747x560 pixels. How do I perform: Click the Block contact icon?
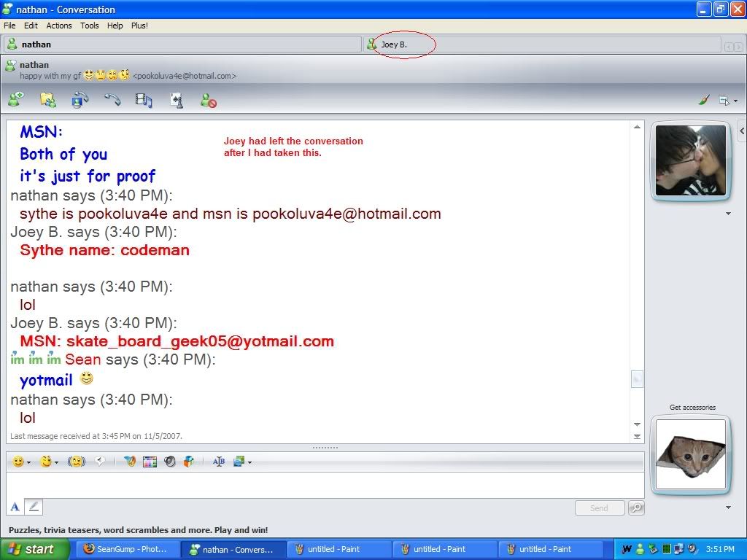(x=209, y=100)
